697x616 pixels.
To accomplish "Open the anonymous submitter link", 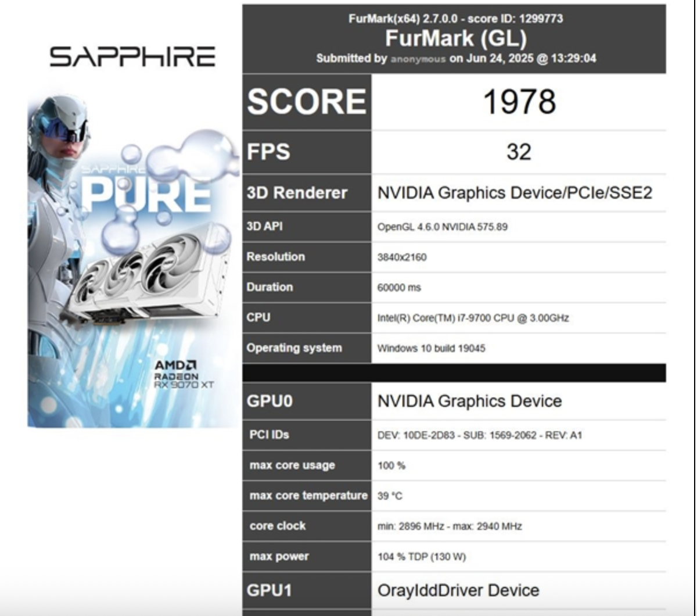I will coord(418,59).
